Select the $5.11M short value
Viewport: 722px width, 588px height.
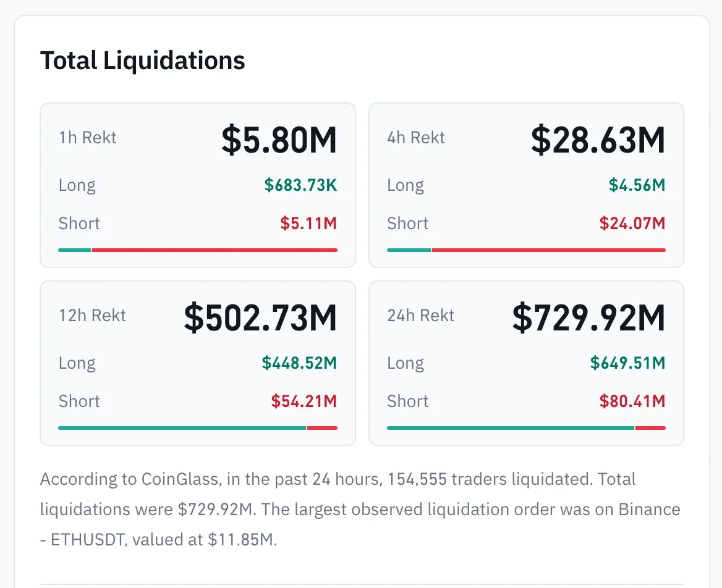[308, 224]
